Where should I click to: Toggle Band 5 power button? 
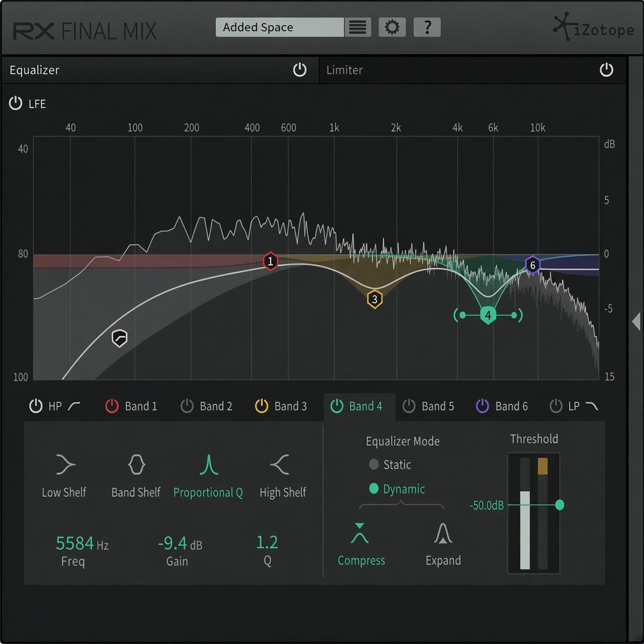409,406
